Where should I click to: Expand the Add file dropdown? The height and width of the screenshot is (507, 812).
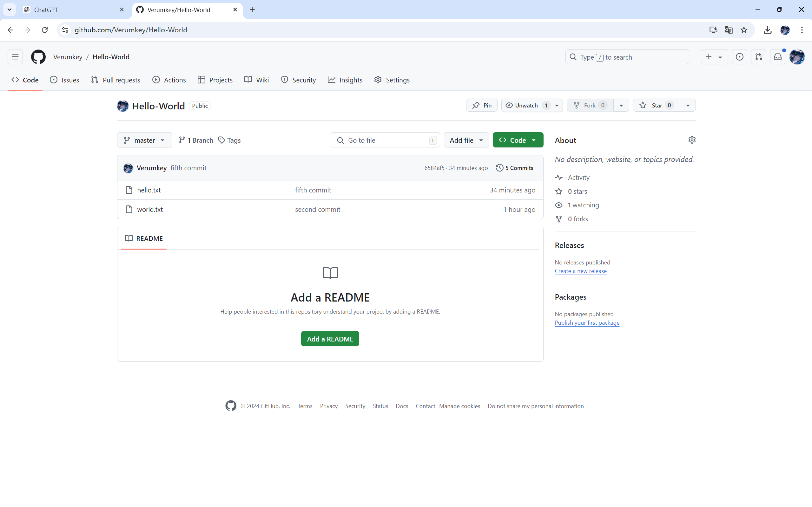(x=466, y=140)
